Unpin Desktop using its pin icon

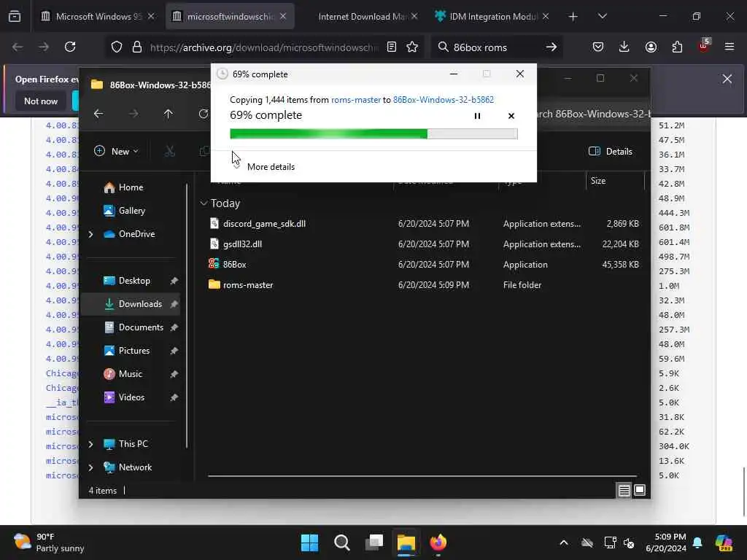[174, 281]
